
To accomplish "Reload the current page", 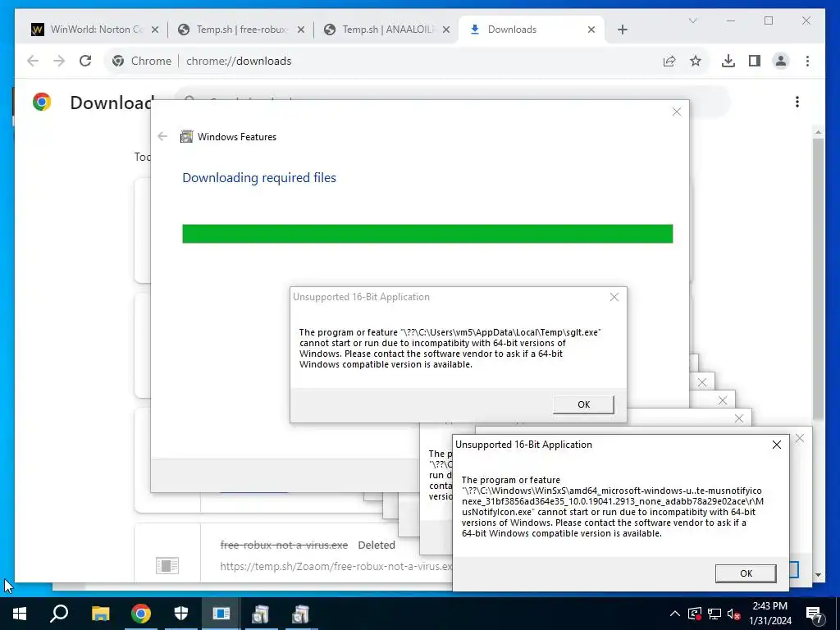I will [x=85, y=61].
